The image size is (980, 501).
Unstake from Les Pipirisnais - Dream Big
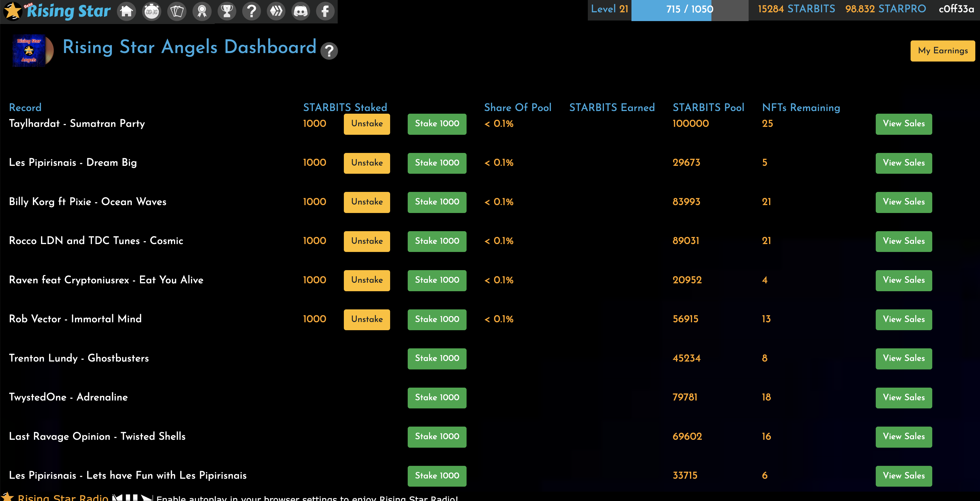click(367, 163)
